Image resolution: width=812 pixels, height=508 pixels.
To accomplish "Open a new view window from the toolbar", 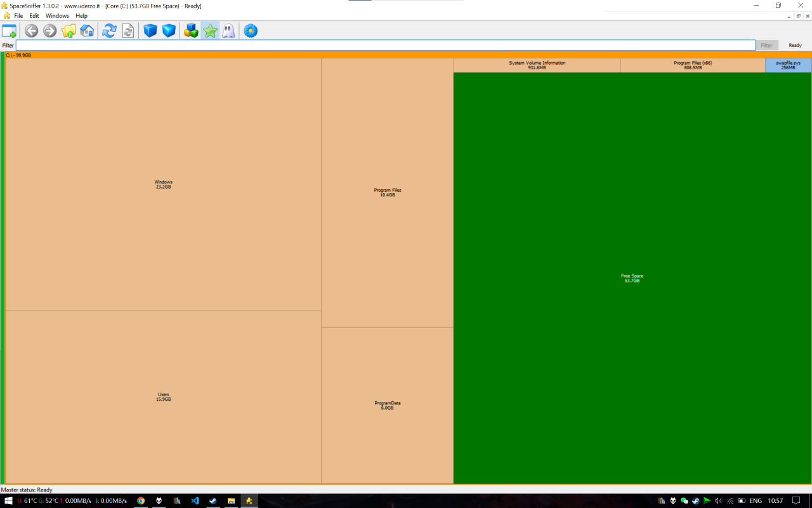I will click(9, 30).
